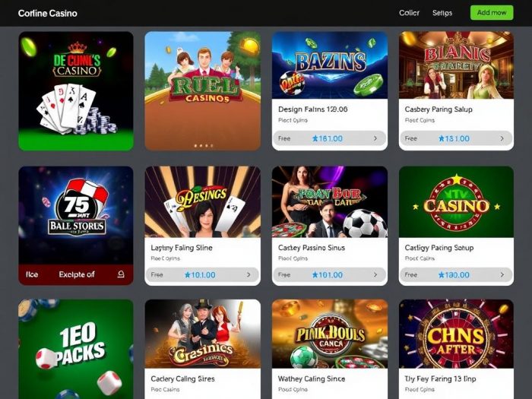The width and height of the screenshot is (532, 399).
Task: Open the Bazins game banner image
Action: tap(329, 65)
